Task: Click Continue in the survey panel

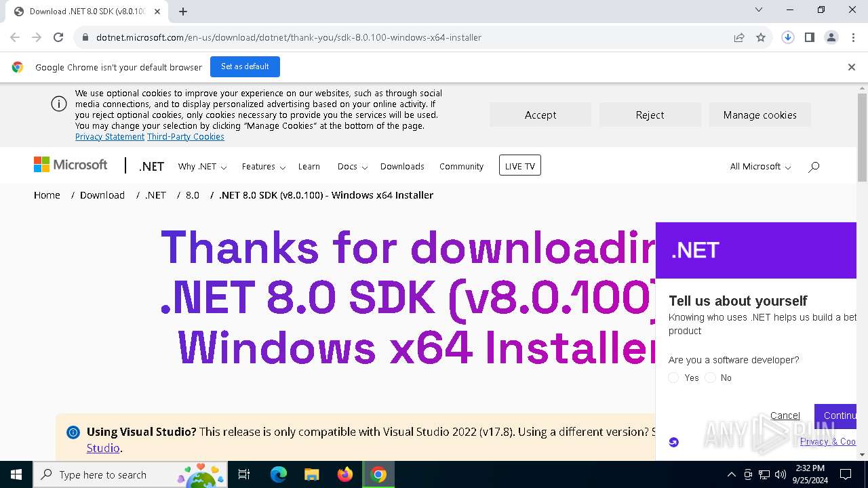Action: pos(835,416)
